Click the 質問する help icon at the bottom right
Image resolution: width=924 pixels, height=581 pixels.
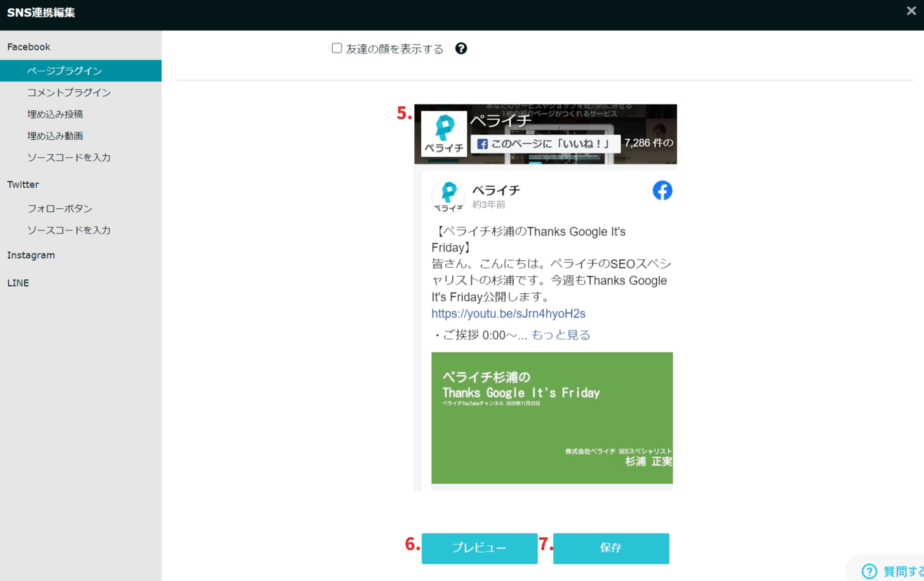(x=869, y=571)
